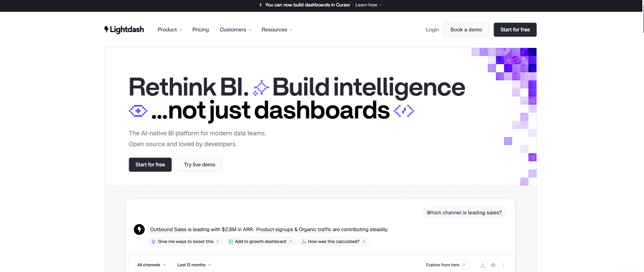Go to the Pricing page
This screenshot has width=644, height=272.
tap(200, 30)
